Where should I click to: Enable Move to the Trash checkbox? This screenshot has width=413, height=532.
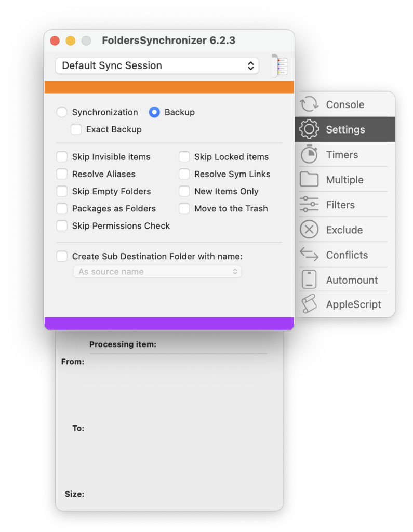[x=184, y=208]
